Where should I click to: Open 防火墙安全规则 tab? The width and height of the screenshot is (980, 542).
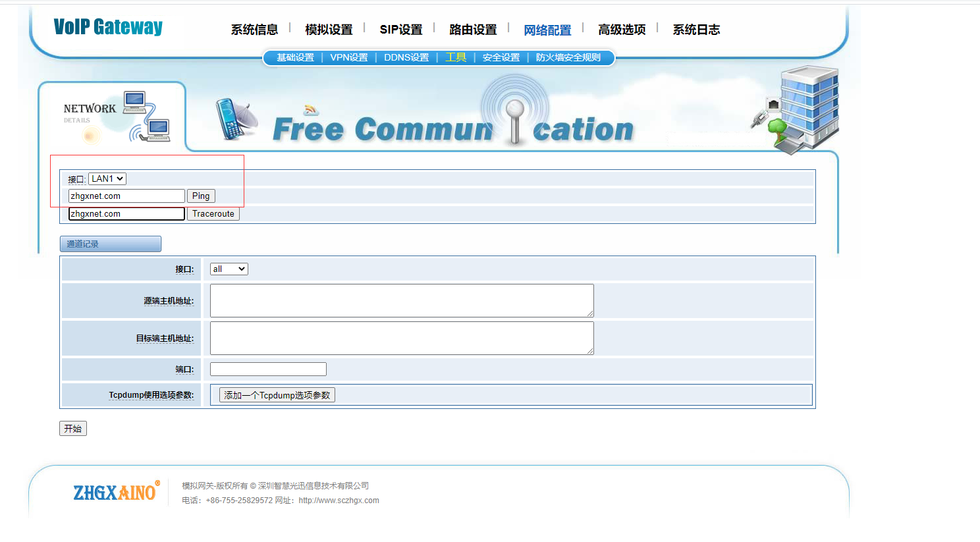point(568,57)
